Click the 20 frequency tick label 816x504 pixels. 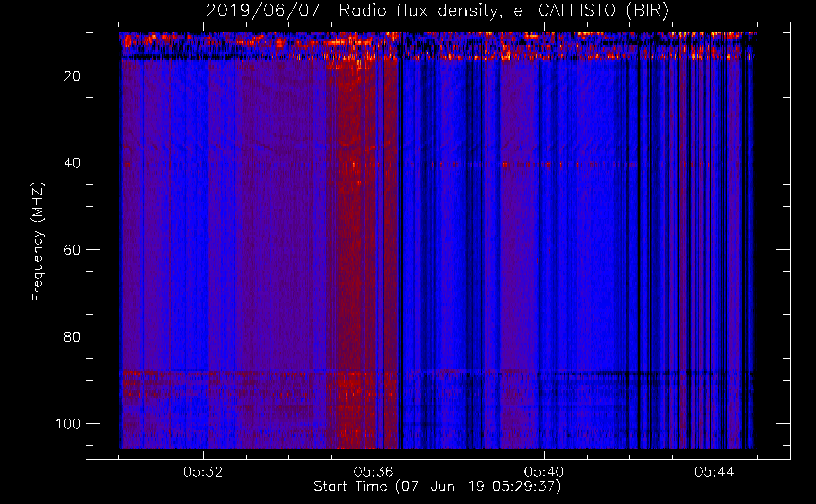[72, 76]
